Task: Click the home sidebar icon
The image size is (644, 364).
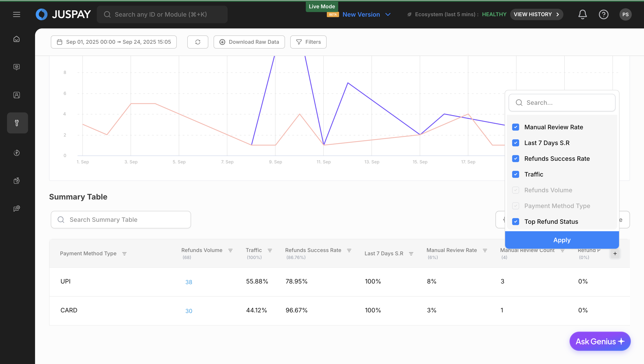Action: pos(16,39)
